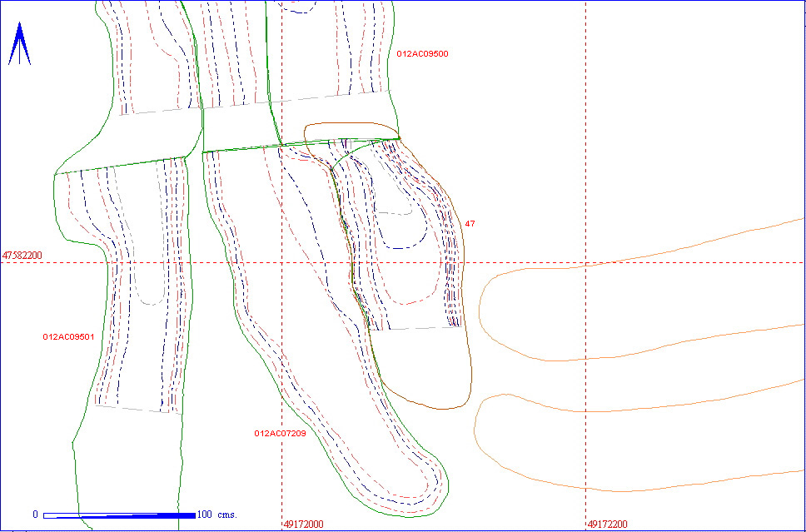Click the blue scale bar
806x532 pixels.
click(119, 515)
